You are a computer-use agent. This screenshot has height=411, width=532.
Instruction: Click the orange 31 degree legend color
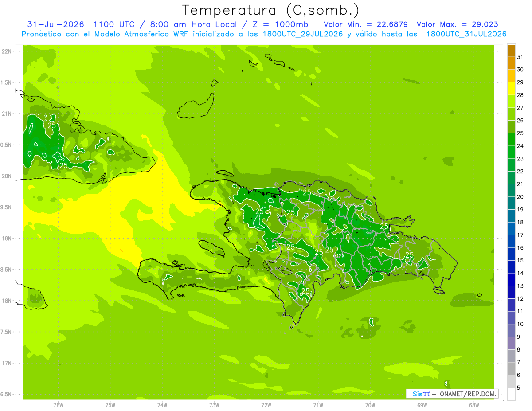coord(511,51)
